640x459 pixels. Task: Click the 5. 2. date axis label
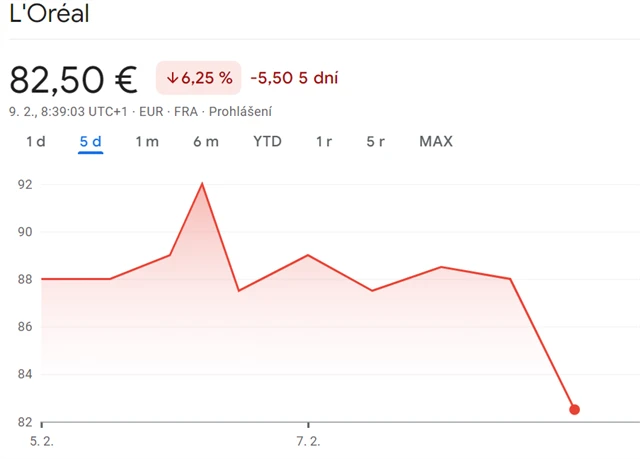[41, 441]
